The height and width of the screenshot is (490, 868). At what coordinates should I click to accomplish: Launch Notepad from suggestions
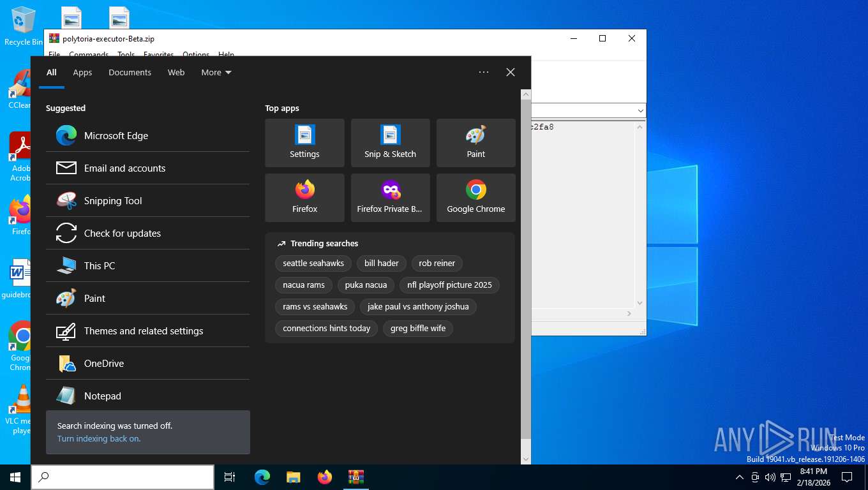click(147, 396)
